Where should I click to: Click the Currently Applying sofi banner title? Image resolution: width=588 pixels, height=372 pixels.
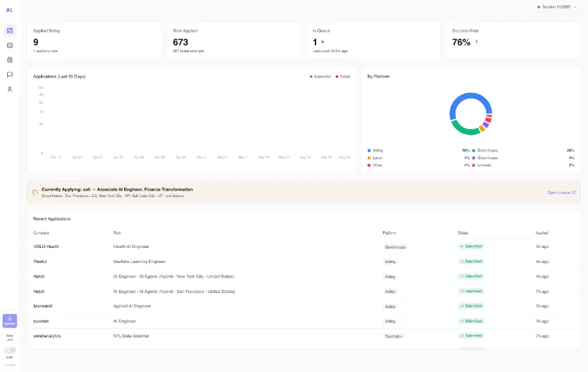(118, 189)
